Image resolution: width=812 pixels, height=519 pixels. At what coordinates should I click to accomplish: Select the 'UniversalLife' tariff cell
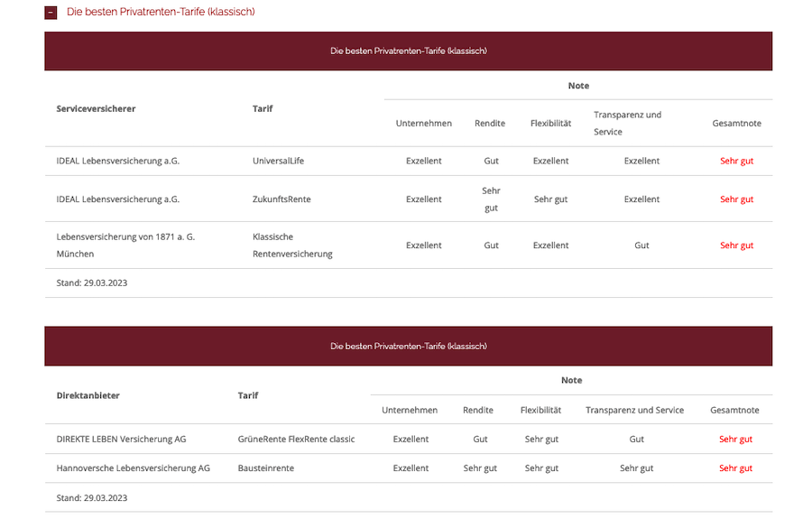(278, 161)
